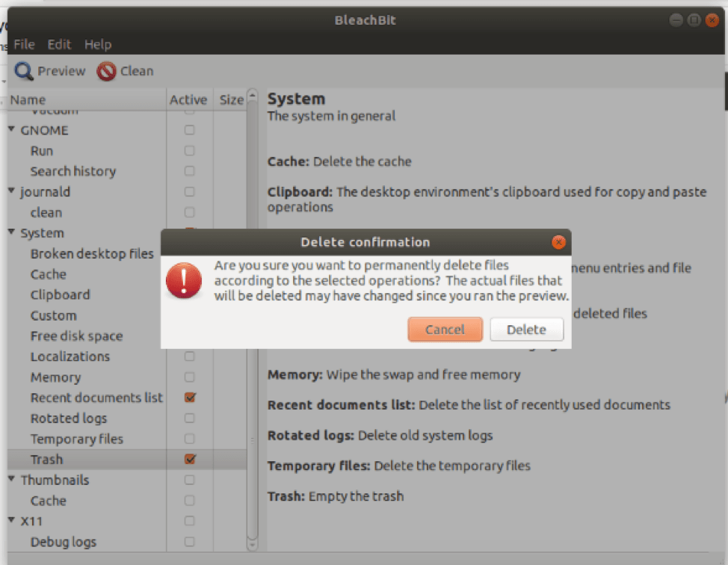The height and width of the screenshot is (565, 728).
Task: Collapse the X11 tree group
Action: [12, 520]
